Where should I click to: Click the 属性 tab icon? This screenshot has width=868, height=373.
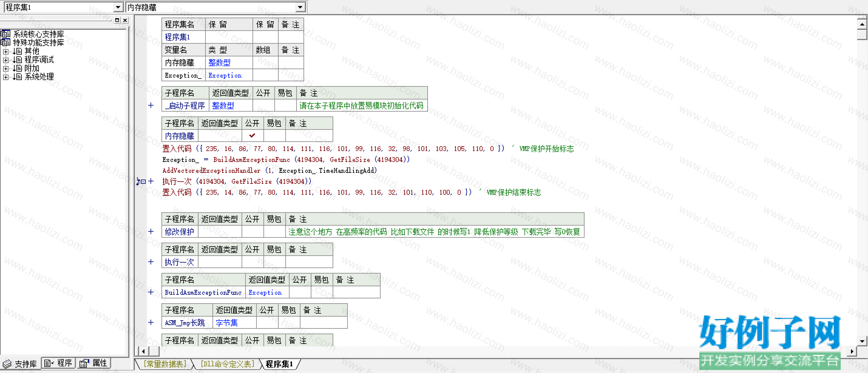84,363
